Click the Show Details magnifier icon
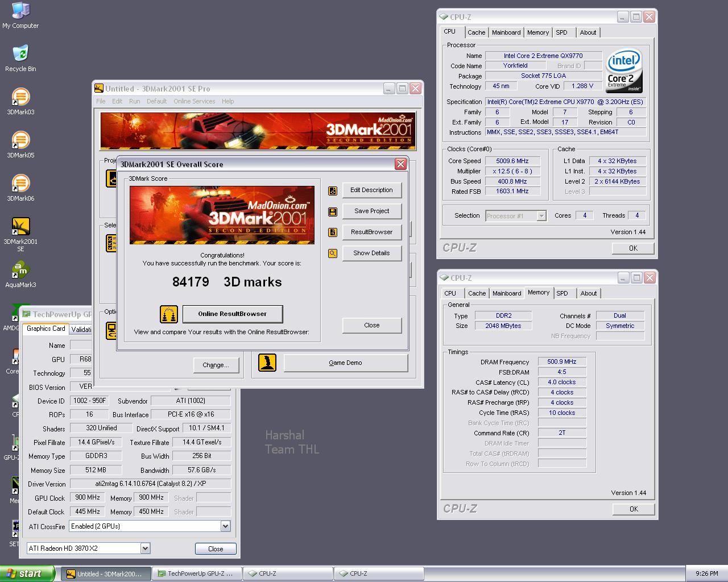 (x=333, y=253)
